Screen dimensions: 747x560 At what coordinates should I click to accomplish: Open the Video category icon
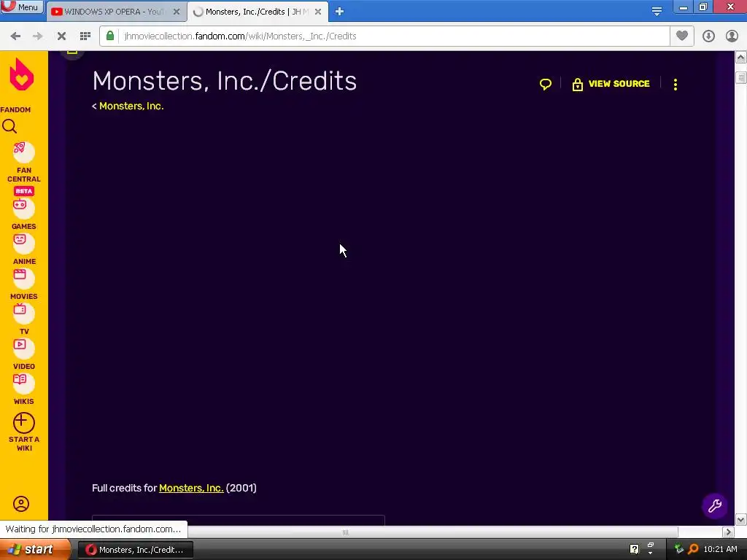pos(23,348)
